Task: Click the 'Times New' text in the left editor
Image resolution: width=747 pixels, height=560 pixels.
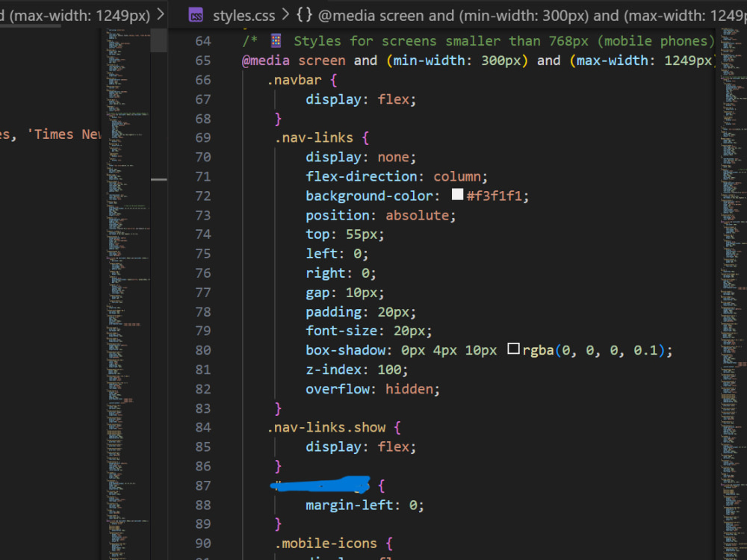Action: [66, 134]
